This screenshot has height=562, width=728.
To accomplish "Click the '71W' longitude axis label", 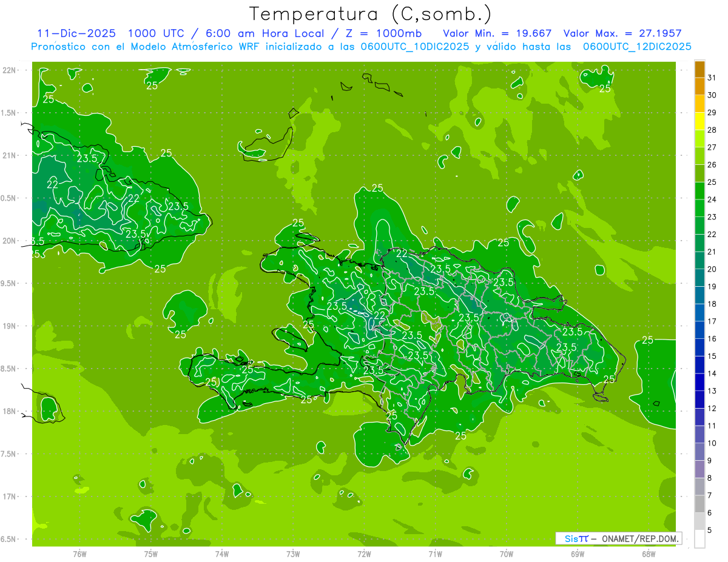I will tap(435, 554).
